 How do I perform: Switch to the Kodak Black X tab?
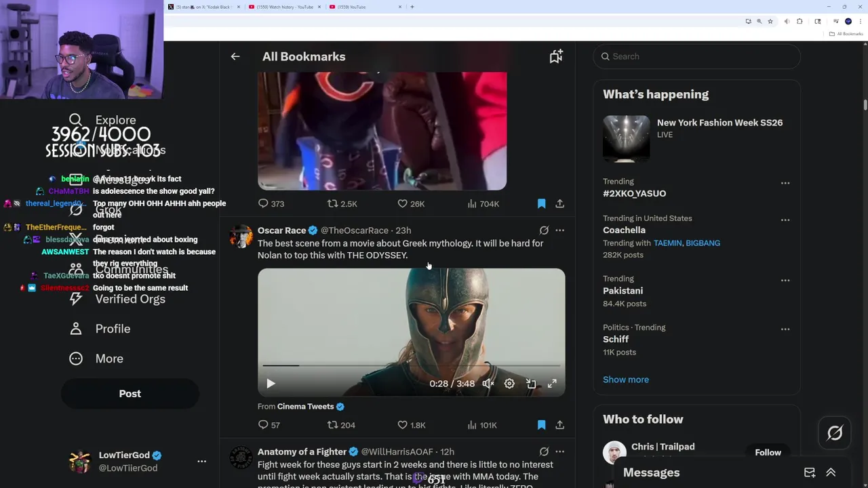(204, 7)
